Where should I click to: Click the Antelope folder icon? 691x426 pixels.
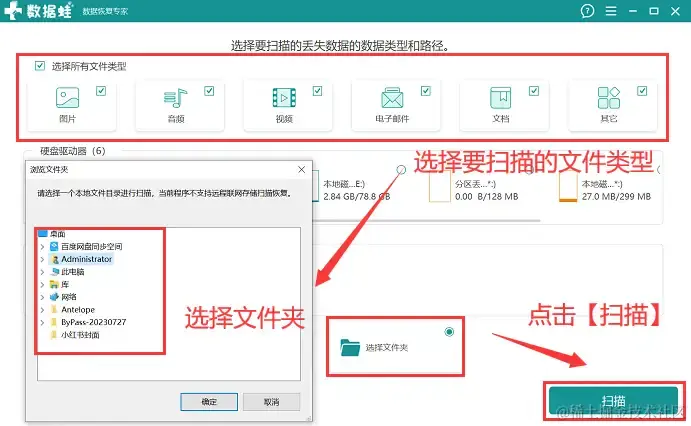(x=54, y=309)
